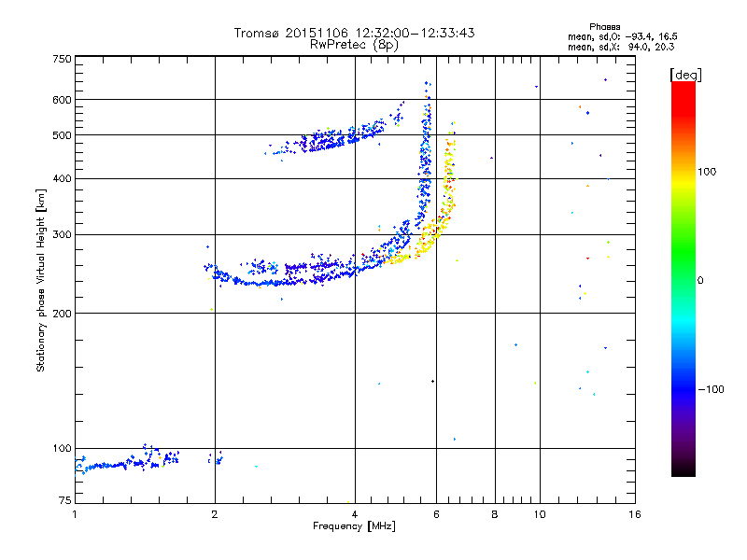Click the '[deg]' colorbar unit label

coord(685,75)
